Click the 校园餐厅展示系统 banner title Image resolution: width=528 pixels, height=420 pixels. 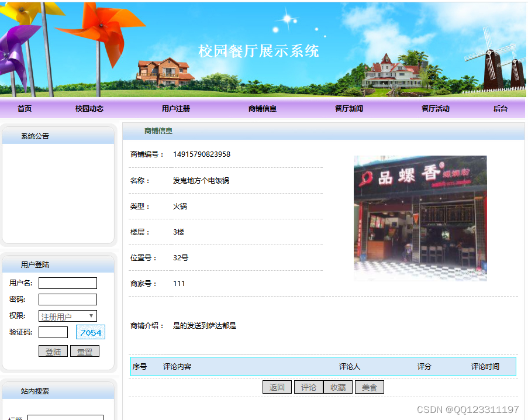point(258,51)
